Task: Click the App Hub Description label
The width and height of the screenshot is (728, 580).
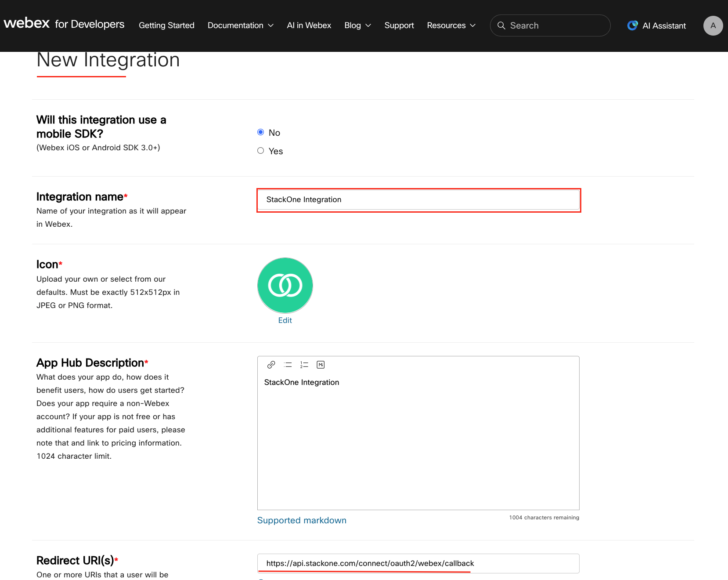Action: (x=92, y=362)
